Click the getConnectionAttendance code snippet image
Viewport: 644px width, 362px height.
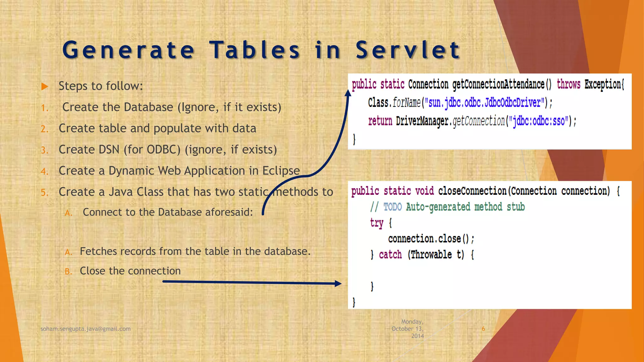click(x=490, y=112)
